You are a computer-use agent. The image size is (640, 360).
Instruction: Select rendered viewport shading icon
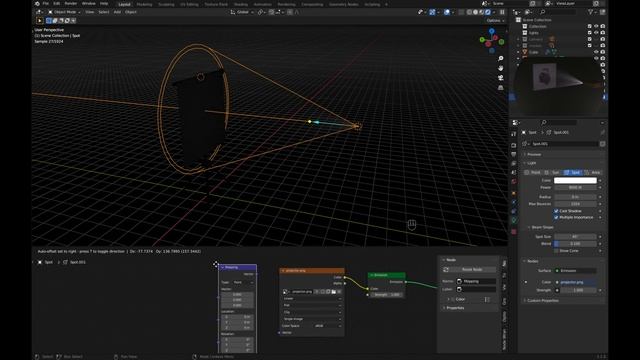488,12
